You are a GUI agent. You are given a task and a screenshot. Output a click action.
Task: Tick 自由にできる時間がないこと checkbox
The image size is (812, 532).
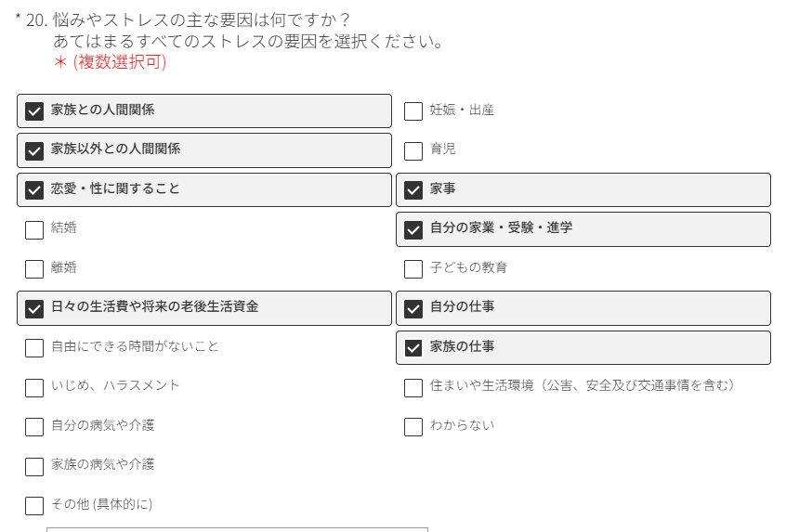click(x=34, y=348)
